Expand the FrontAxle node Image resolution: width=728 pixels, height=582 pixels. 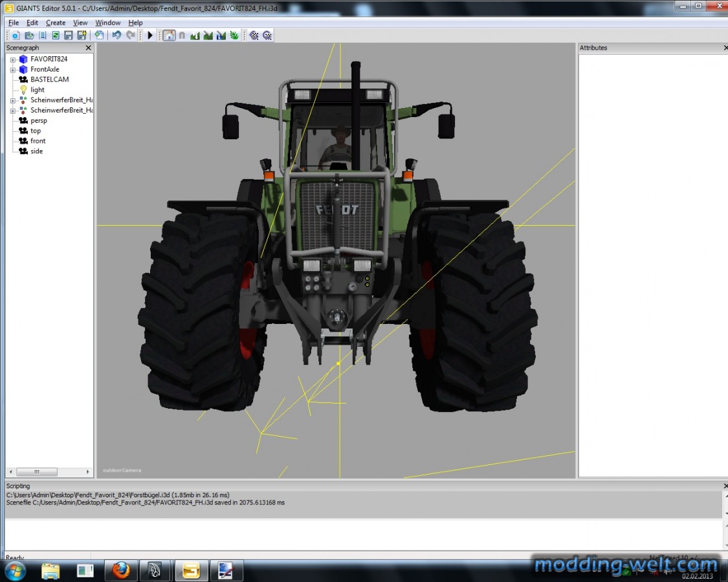click(x=13, y=70)
